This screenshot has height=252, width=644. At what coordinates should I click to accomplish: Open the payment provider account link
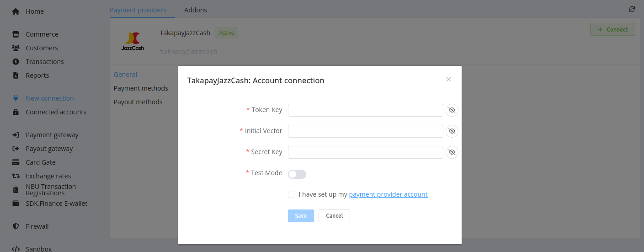click(x=388, y=194)
